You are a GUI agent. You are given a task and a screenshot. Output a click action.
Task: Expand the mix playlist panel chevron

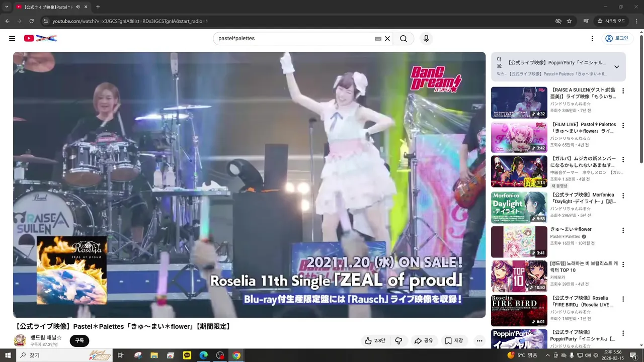tap(616, 66)
